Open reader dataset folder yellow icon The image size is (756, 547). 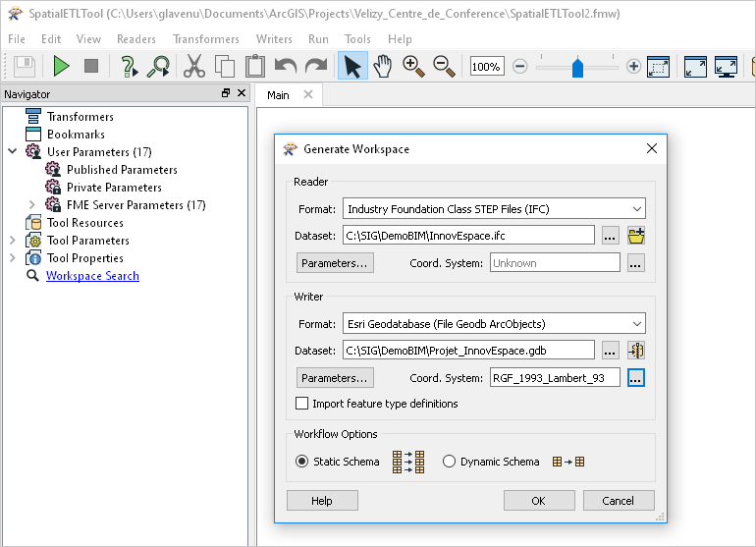[x=636, y=236]
